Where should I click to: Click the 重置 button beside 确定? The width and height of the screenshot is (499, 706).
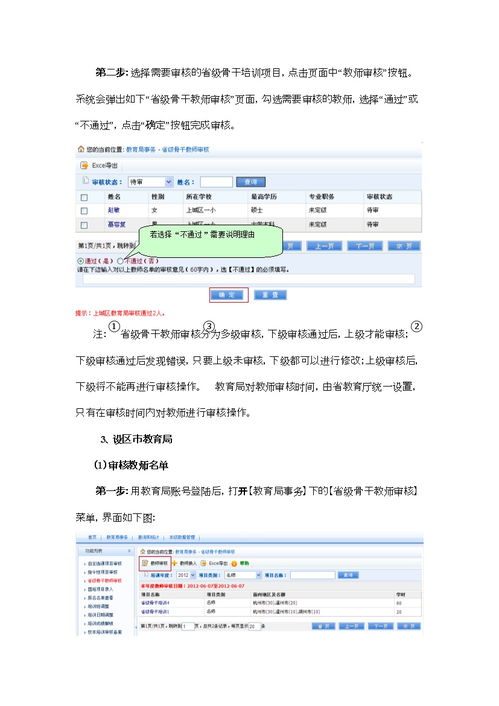(x=270, y=295)
